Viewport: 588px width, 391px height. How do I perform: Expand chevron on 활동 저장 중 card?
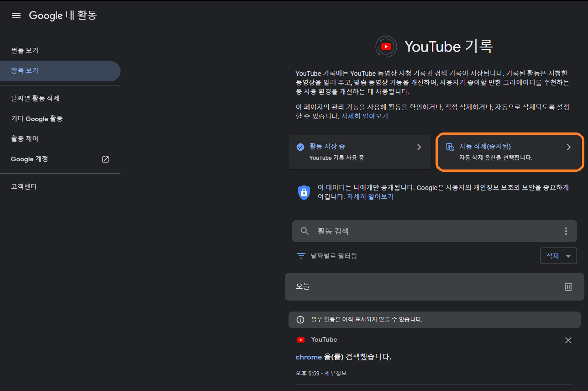pyautogui.click(x=419, y=147)
